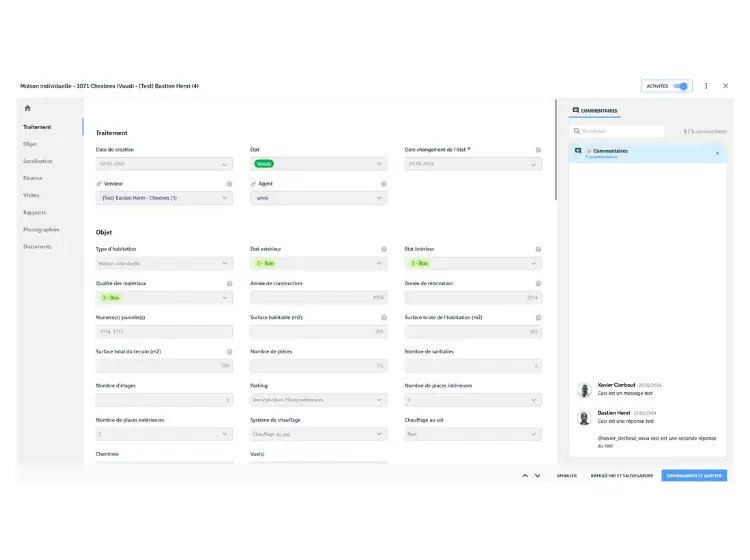Viewport: 750px width, 560px height.
Task: Click the help icon next to Vendeur
Action: [229, 184]
